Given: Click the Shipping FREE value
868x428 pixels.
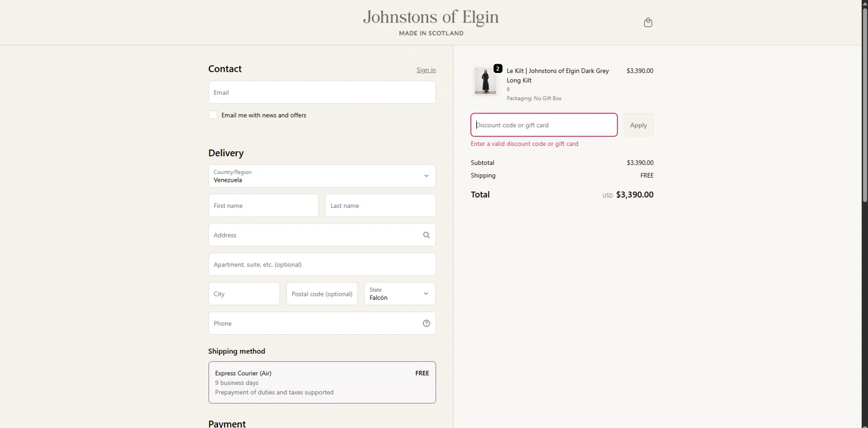Looking at the screenshot, I should click(x=647, y=175).
